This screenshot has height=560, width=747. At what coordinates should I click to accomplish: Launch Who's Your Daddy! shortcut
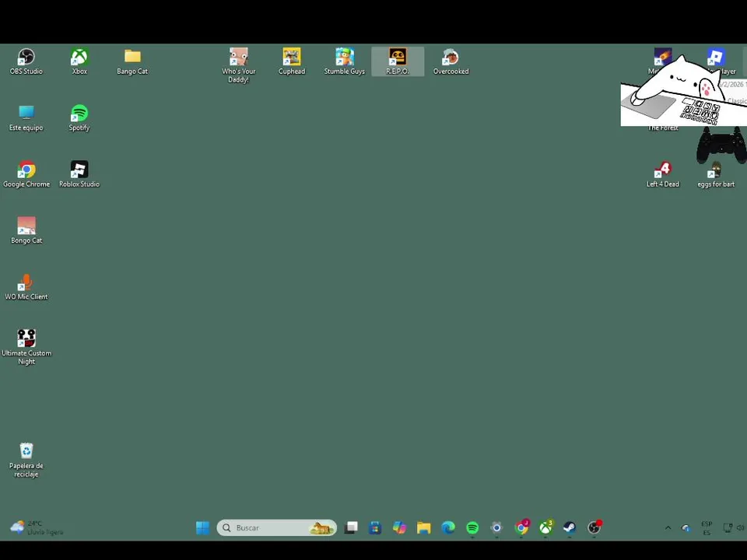coord(239,65)
